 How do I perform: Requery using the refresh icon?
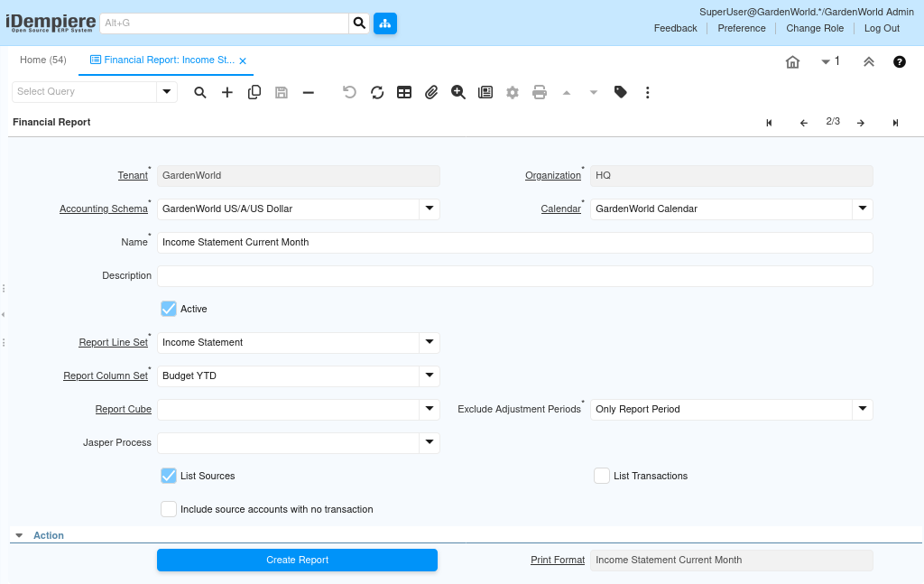click(x=377, y=92)
